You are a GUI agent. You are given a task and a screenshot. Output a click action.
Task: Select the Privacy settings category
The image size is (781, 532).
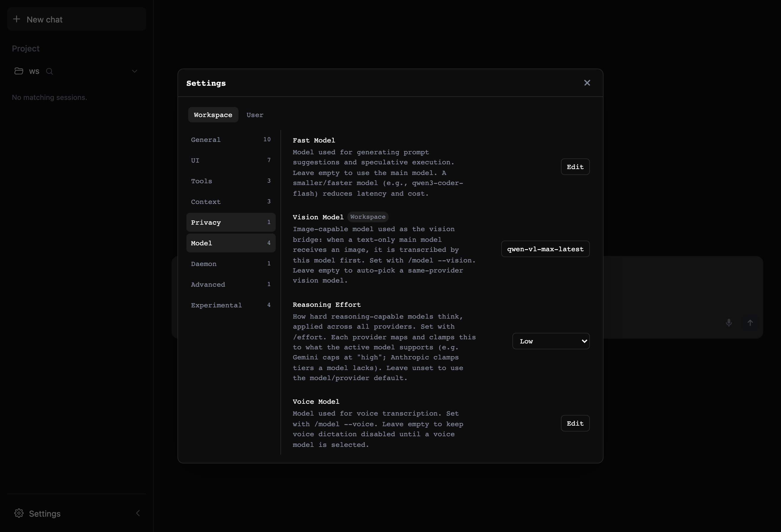pyautogui.click(x=231, y=222)
